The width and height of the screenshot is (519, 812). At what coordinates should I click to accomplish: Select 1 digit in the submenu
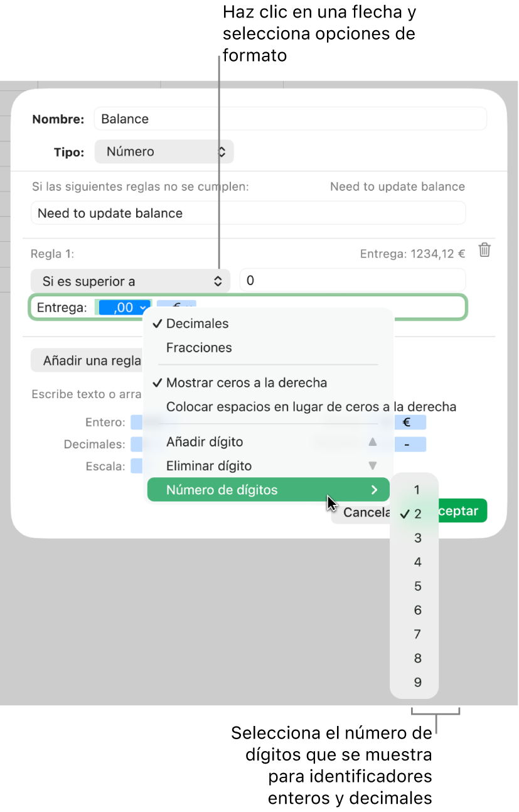[414, 490]
